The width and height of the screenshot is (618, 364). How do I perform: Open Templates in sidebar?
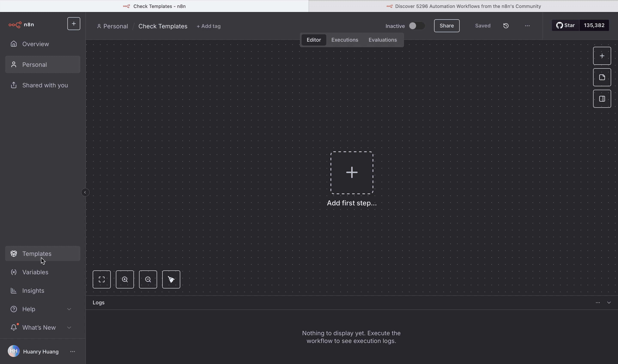(x=43, y=254)
